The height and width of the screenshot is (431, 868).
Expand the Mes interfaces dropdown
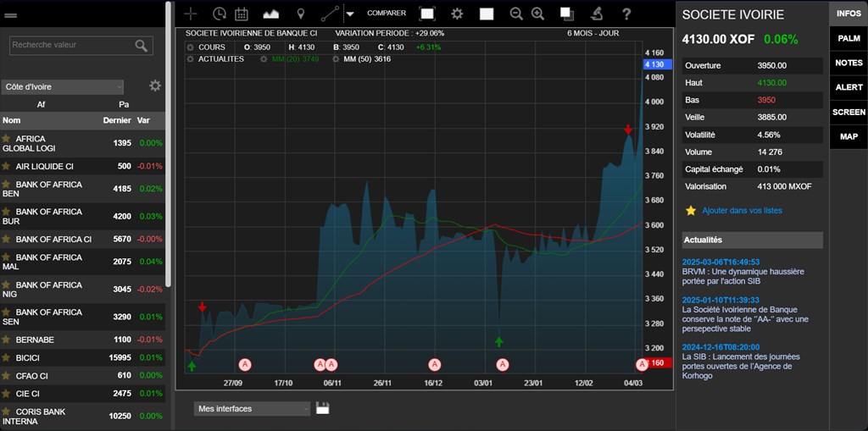(x=252, y=408)
